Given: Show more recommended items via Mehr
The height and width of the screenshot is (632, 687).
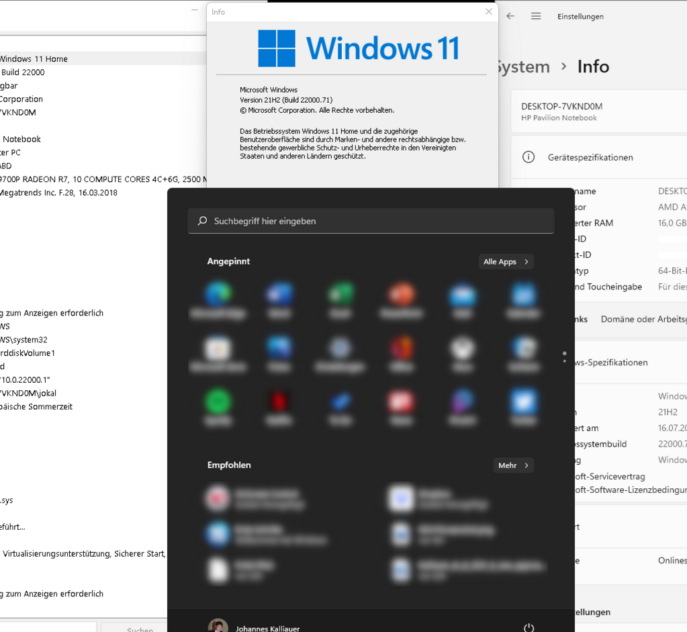Looking at the screenshot, I should coord(513,465).
